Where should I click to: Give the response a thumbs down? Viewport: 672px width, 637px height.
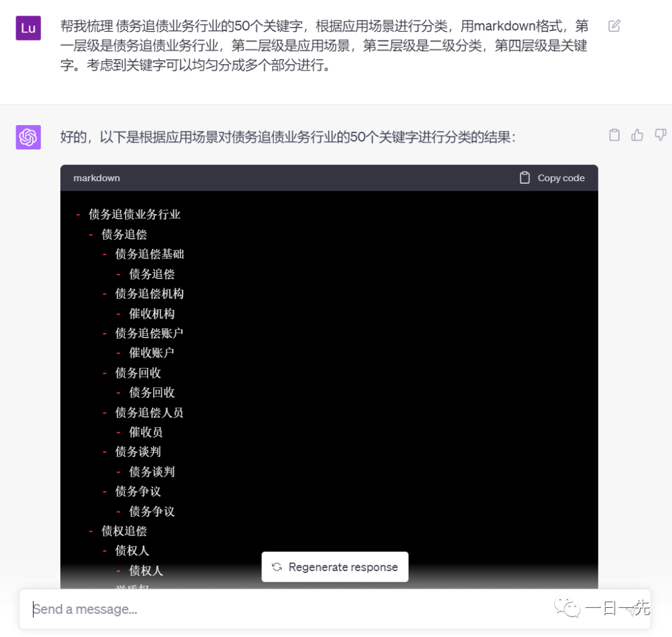coord(660,135)
